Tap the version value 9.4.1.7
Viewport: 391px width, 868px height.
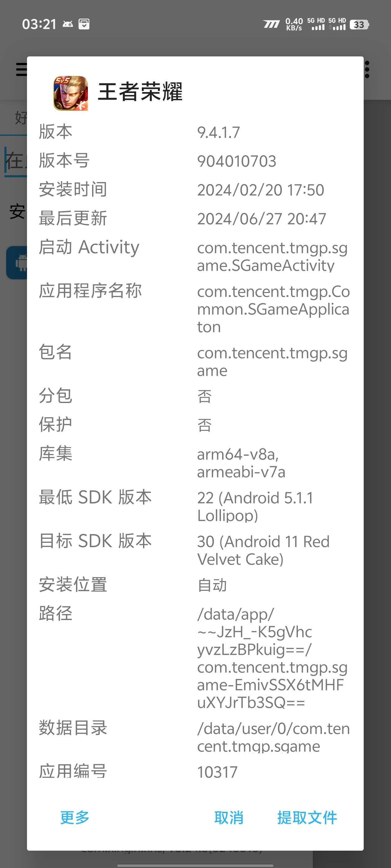[x=218, y=132]
